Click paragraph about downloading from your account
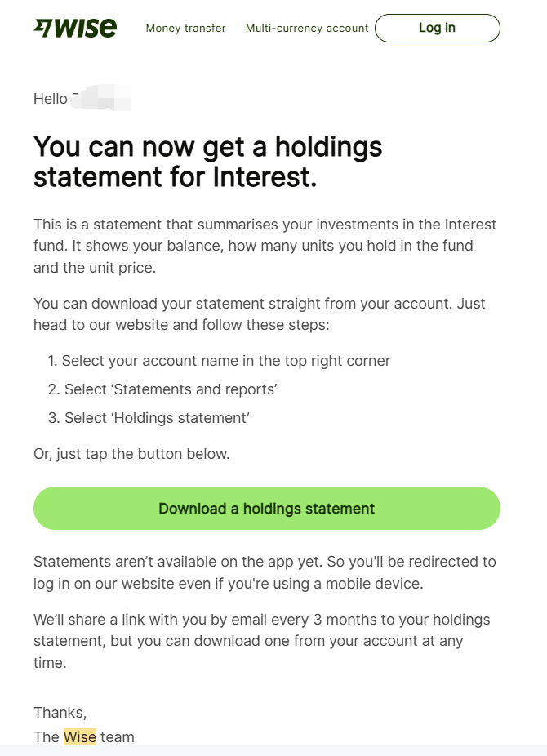 pyautogui.click(x=260, y=314)
